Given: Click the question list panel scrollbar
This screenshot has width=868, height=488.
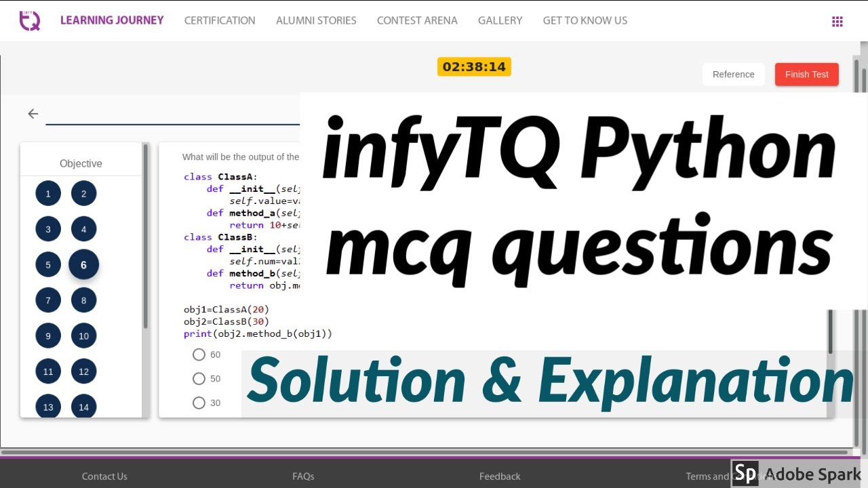Looking at the screenshot, I should [x=145, y=237].
